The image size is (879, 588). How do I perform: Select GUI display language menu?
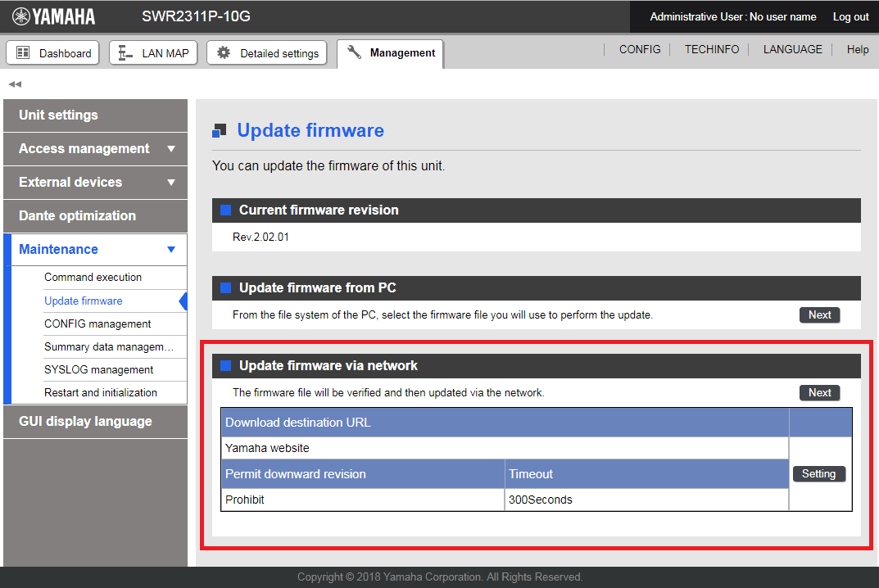click(x=85, y=422)
